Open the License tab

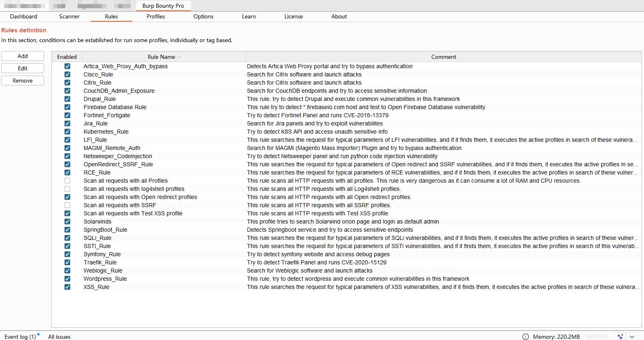point(294,17)
